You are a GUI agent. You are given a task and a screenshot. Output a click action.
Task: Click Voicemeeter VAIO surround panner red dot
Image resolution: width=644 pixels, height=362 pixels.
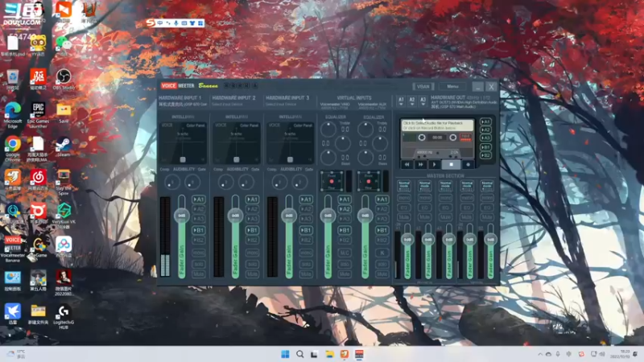point(332,182)
